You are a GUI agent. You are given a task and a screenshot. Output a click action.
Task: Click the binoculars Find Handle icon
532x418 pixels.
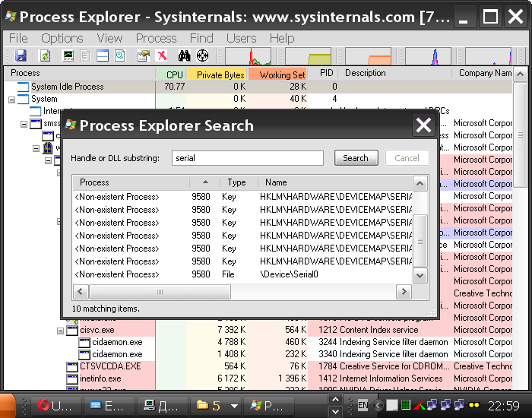pyautogui.click(x=184, y=55)
